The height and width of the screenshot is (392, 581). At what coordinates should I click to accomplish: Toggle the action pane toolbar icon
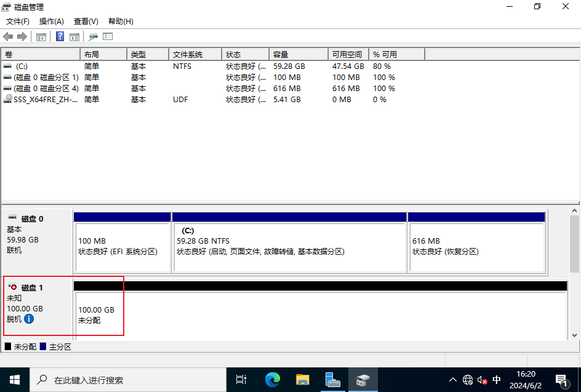pyautogui.click(x=74, y=37)
